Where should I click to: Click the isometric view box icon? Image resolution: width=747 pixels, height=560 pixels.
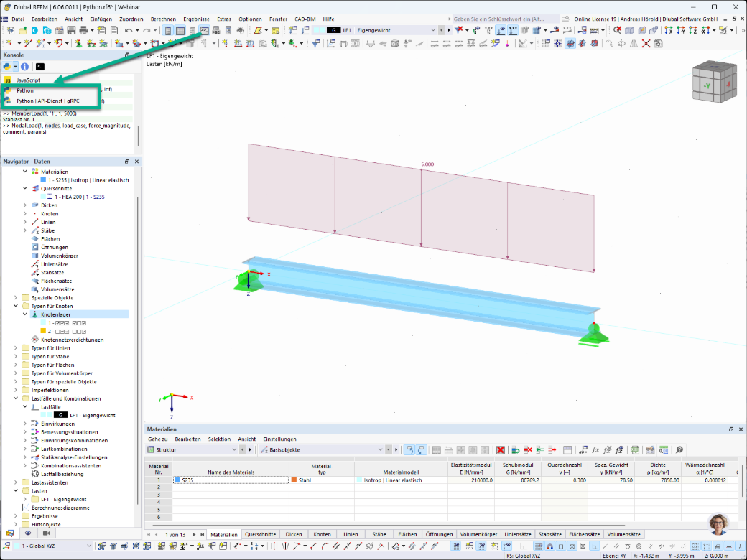pos(629,30)
